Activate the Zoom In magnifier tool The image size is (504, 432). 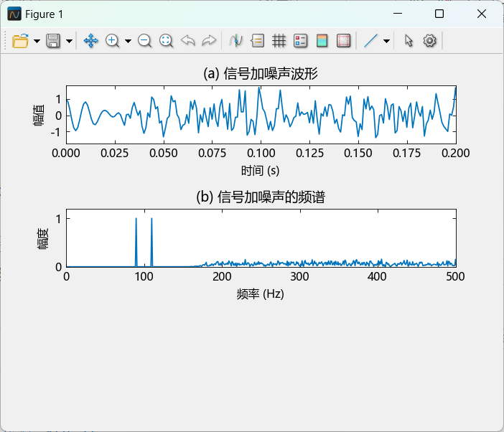tap(112, 41)
